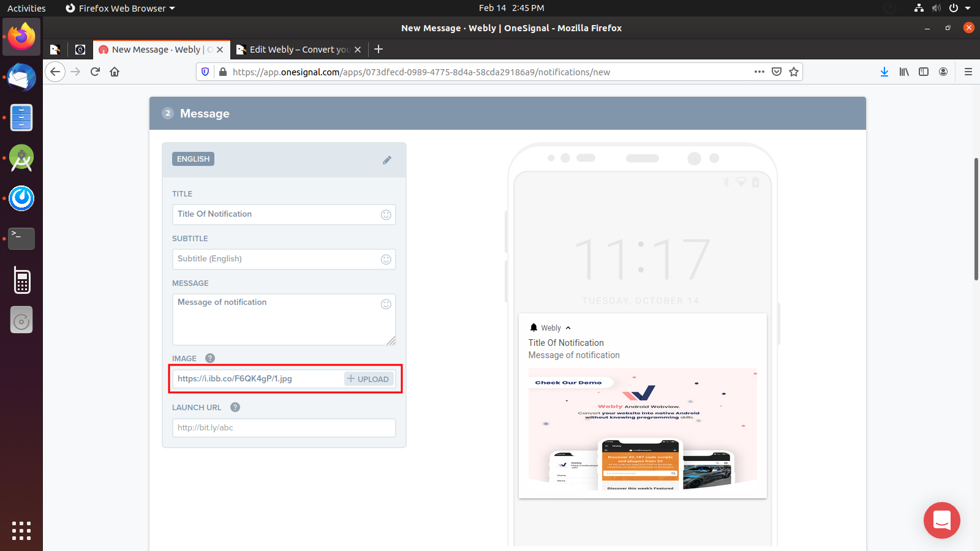
Task: Show all applications grid
Action: point(21,531)
